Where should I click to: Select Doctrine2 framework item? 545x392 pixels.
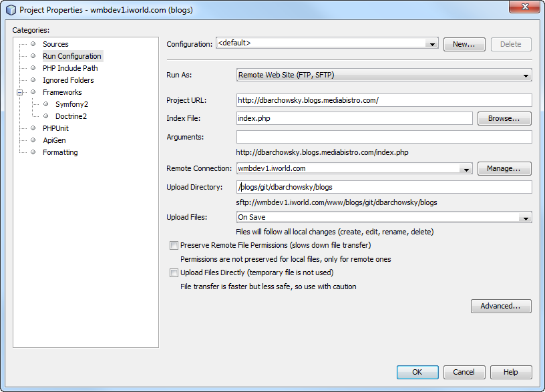click(71, 116)
